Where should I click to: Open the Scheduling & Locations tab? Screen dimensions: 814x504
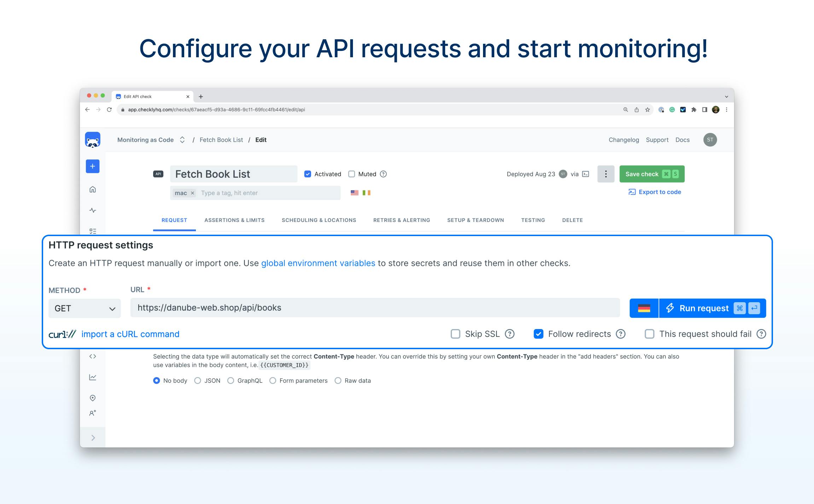pyautogui.click(x=319, y=220)
